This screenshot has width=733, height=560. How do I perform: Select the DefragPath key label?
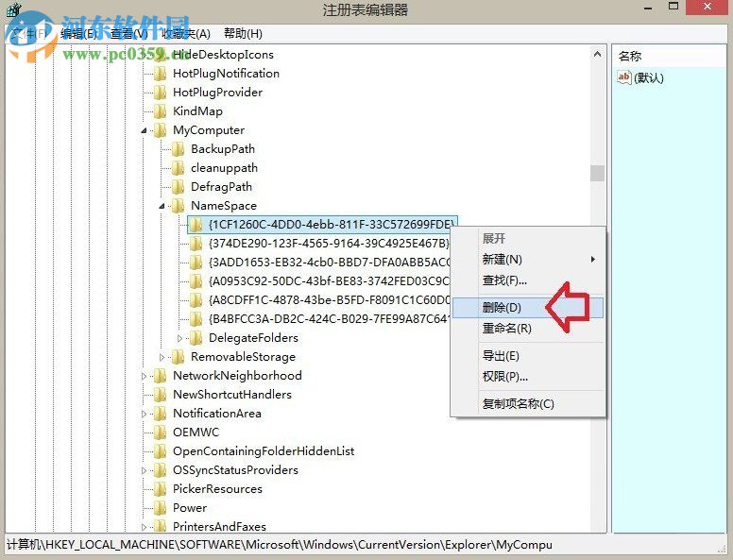pyautogui.click(x=222, y=187)
